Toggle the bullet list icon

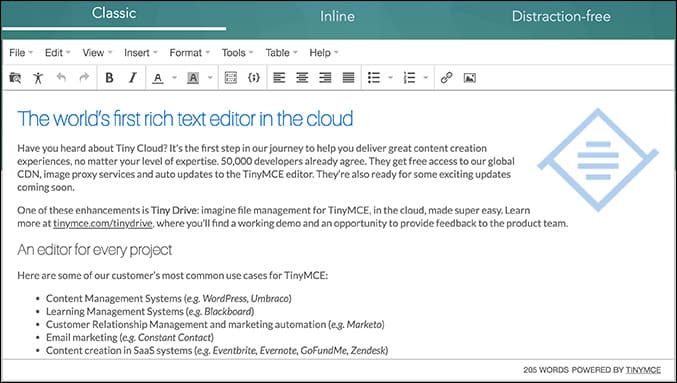tap(374, 78)
